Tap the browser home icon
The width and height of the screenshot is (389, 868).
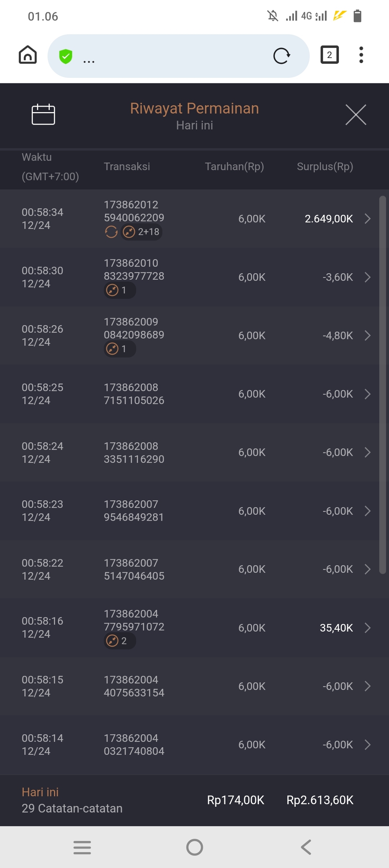[28, 55]
